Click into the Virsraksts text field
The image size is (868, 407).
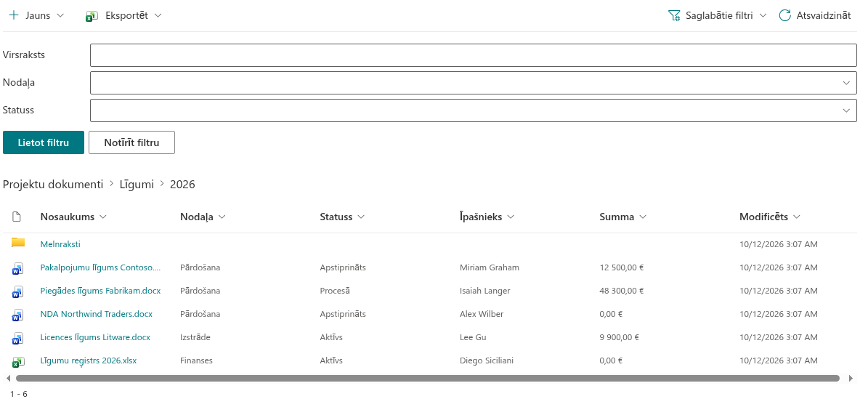(x=474, y=55)
